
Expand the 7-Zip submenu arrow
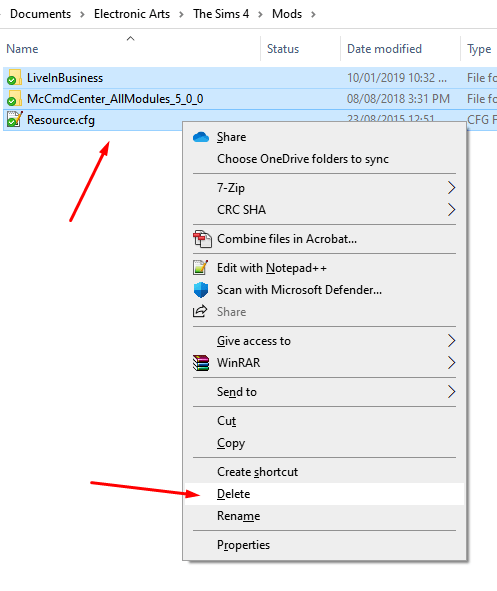click(x=451, y=188)
